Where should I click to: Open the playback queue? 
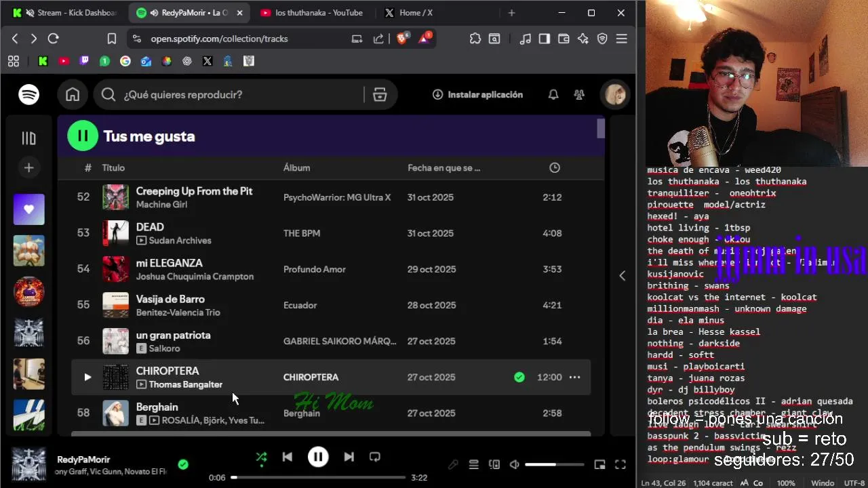[473, 464]
